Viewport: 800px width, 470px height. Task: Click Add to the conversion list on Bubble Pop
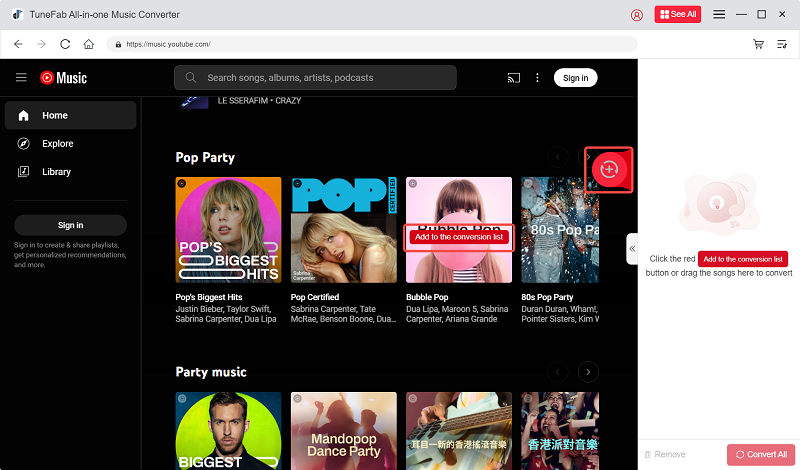pos(459,237)
